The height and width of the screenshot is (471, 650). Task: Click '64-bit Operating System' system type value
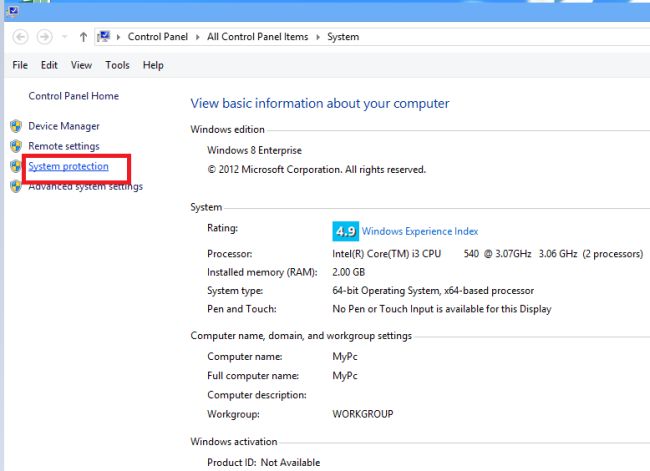click(x=433, y=290)
